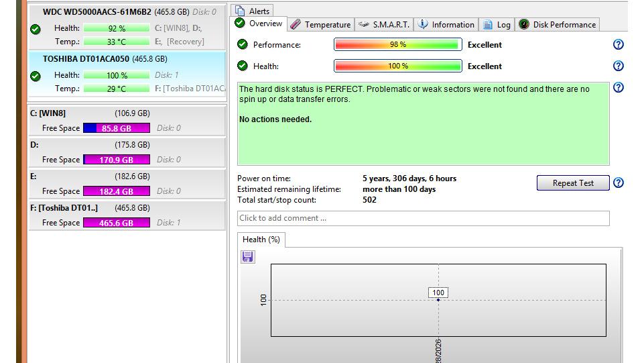
Task: Click start/stop count value '502'
Action: tap(369, 200)
